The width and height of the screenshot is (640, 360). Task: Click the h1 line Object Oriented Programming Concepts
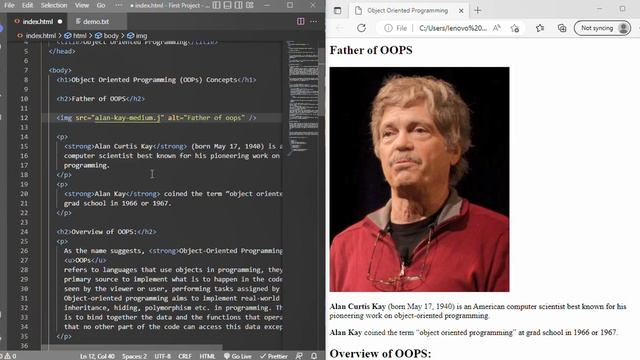click(156, 80)
